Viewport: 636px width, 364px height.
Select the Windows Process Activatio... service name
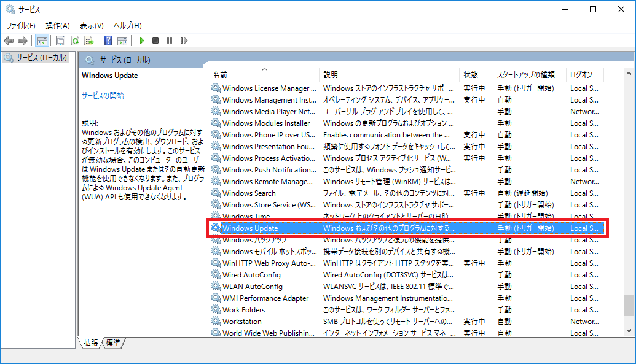(x=269, y=158)
